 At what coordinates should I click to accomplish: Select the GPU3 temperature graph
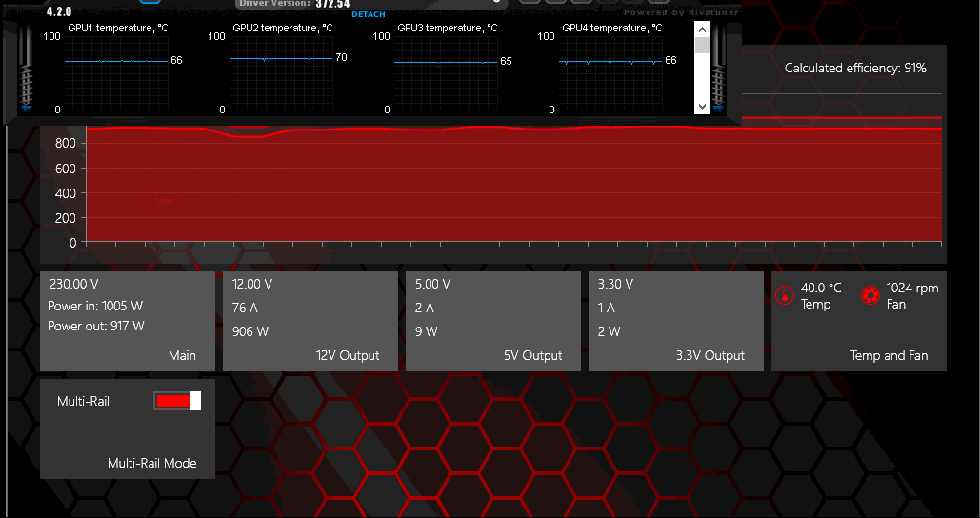(446, 73)
